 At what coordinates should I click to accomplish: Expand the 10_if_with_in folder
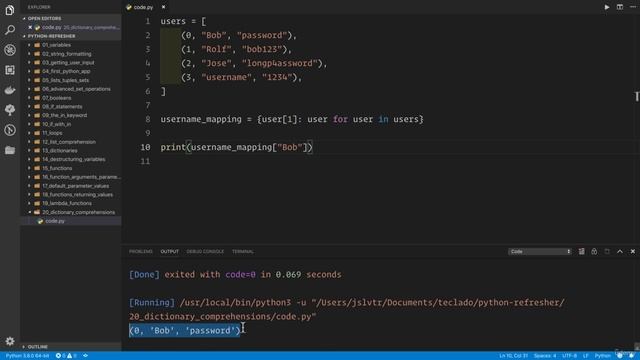pos(56,124)
